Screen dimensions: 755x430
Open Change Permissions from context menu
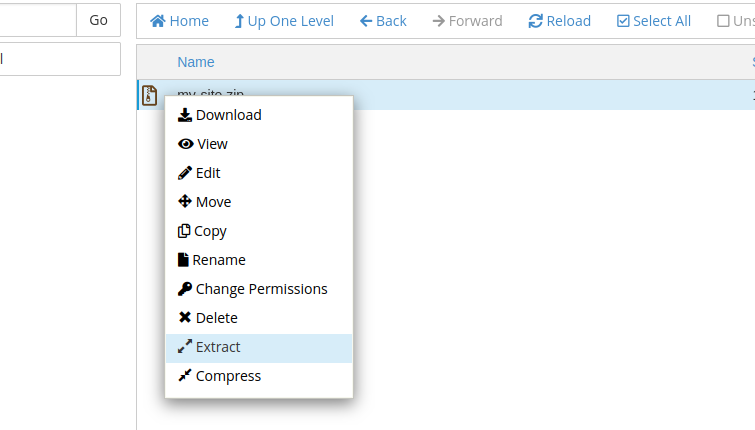point(253,289)
